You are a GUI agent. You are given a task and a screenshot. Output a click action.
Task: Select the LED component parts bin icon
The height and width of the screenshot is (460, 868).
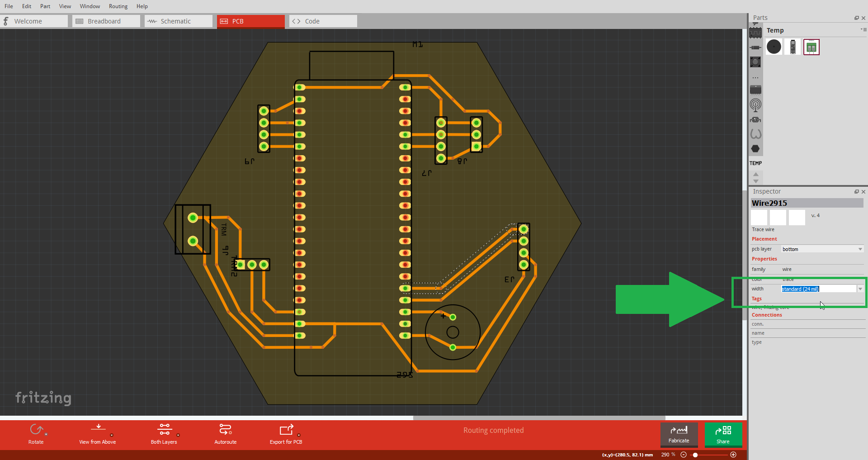pos(755,120)
